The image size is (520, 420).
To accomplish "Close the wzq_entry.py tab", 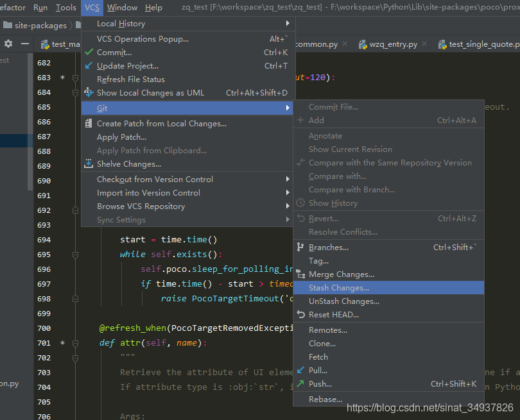I will [x=424, y=44].
